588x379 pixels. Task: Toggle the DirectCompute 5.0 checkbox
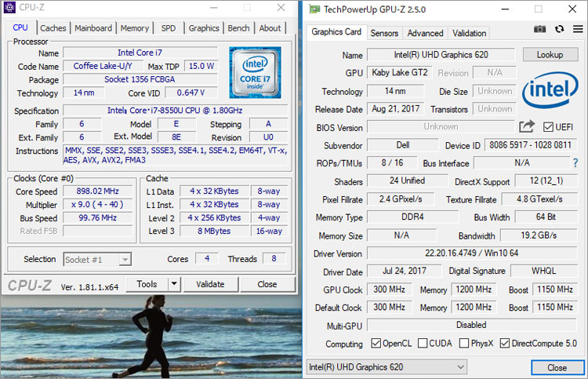pos(505,343)
